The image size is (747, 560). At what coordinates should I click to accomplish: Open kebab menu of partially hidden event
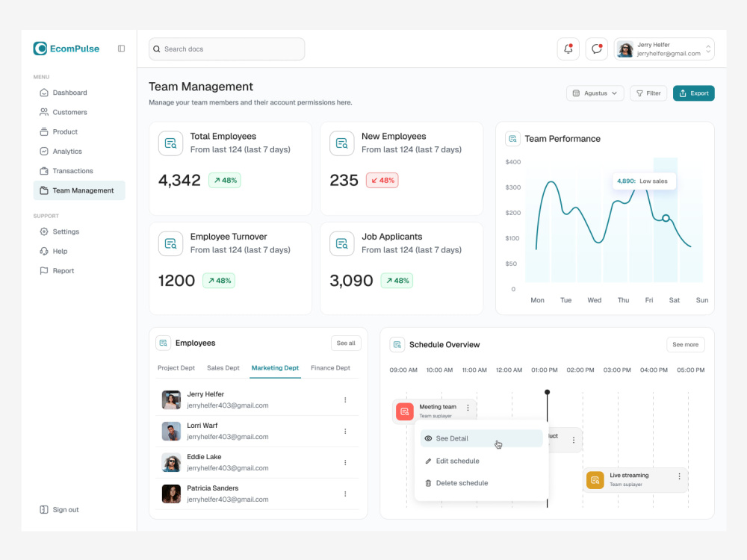pyautogui.click(x=574, y=440)
